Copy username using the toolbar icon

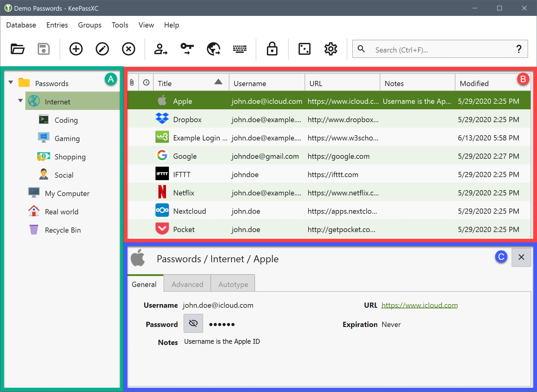point(160,49)
